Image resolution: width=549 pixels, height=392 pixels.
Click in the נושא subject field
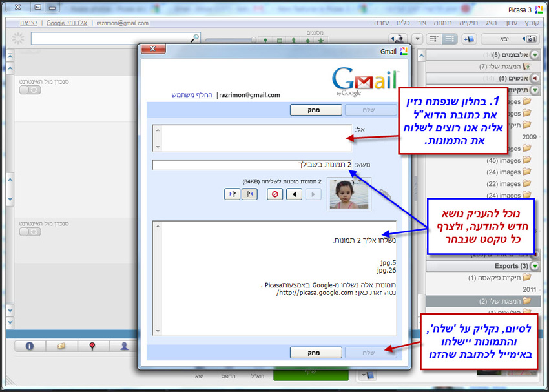click(x=252, y=165)
